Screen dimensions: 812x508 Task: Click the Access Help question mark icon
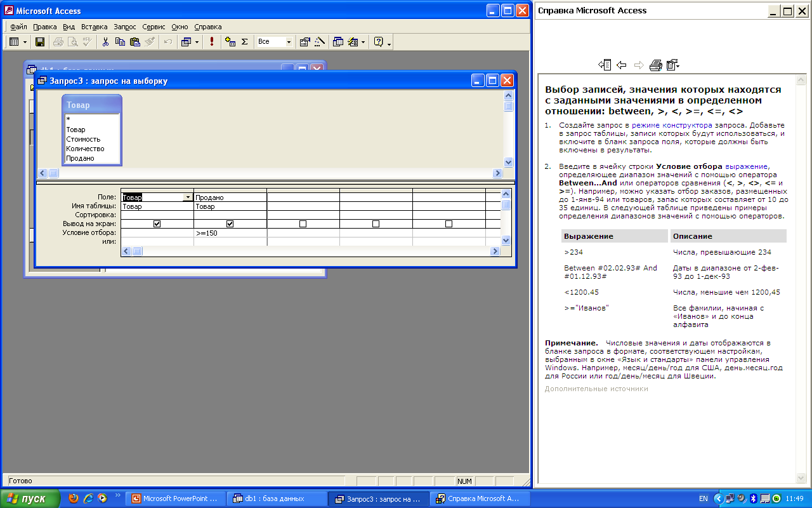379,42
